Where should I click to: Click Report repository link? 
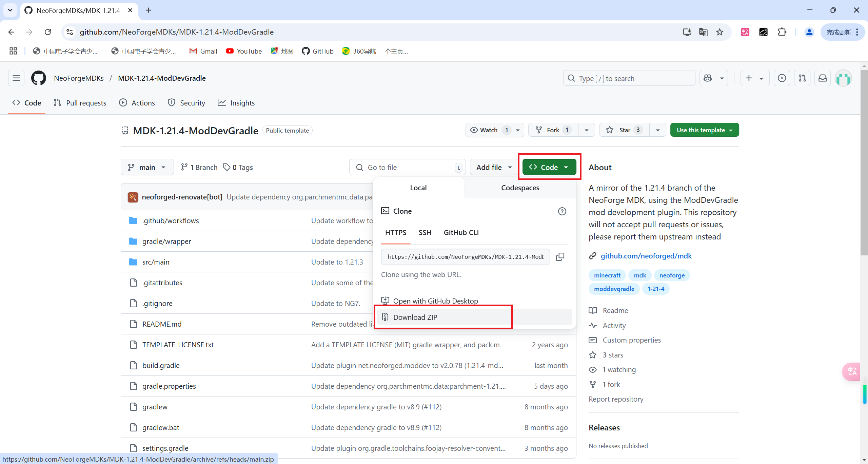click(616, 399)
